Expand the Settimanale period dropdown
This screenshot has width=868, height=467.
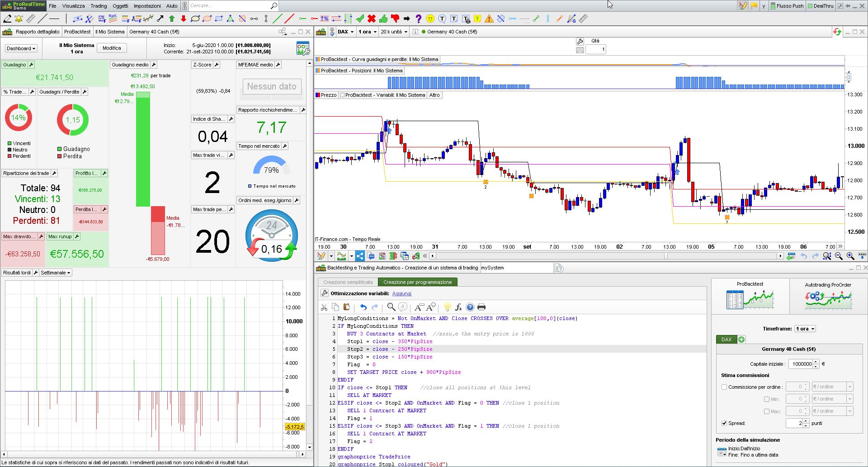55,273
